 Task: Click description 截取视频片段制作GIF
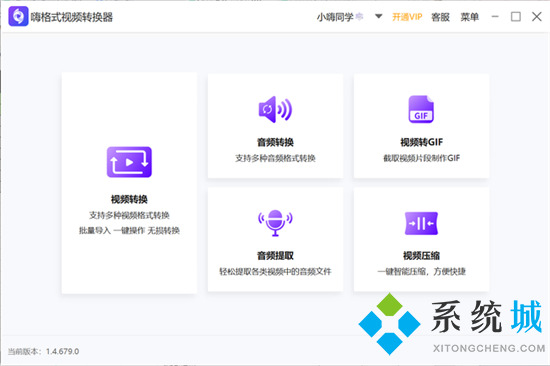point(421,158)
